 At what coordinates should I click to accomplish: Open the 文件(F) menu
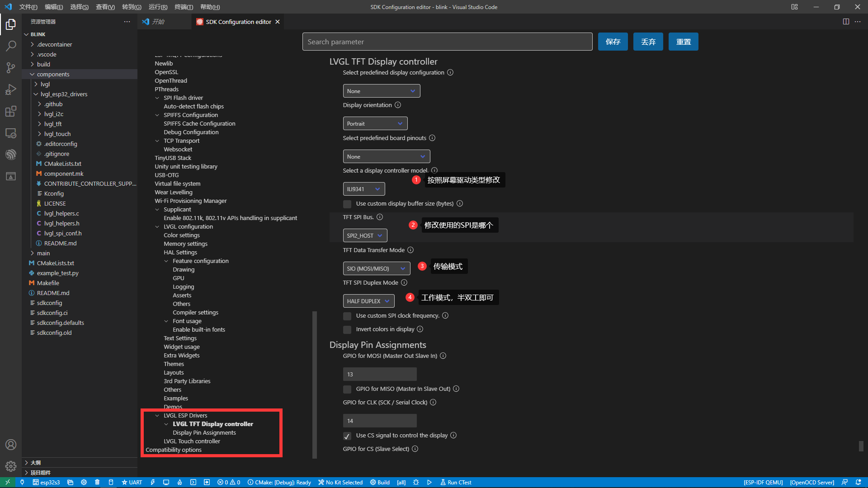click(x=28, y=7)
